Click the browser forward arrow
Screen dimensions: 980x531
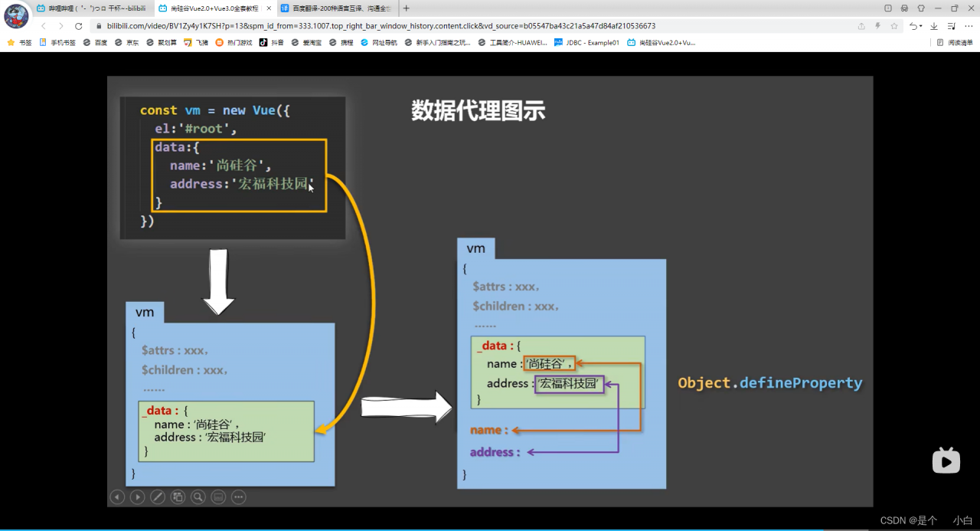pyautogui.click(x=61, y=25)
